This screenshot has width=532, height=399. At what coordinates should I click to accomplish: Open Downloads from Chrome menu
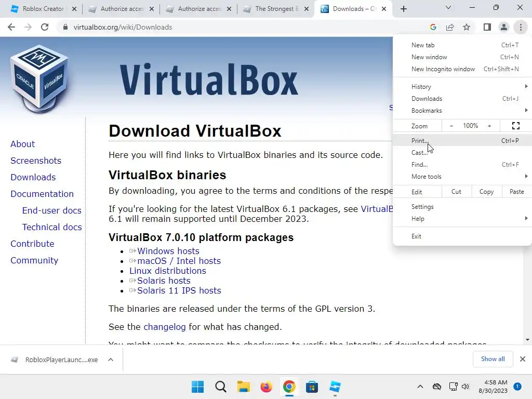tap(462, 99)
